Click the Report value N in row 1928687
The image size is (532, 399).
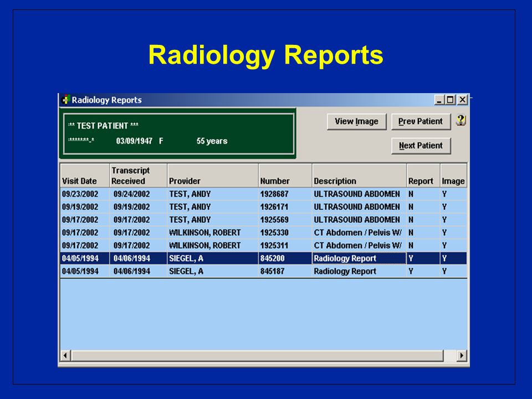click(x=411, y=194)
